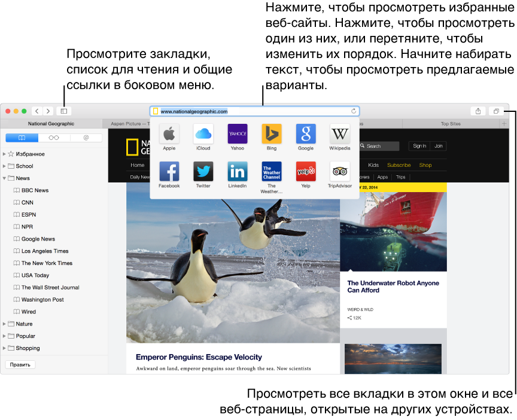
Task: Open the Yahoo favorite icon
Action: [x=238, y=134]
